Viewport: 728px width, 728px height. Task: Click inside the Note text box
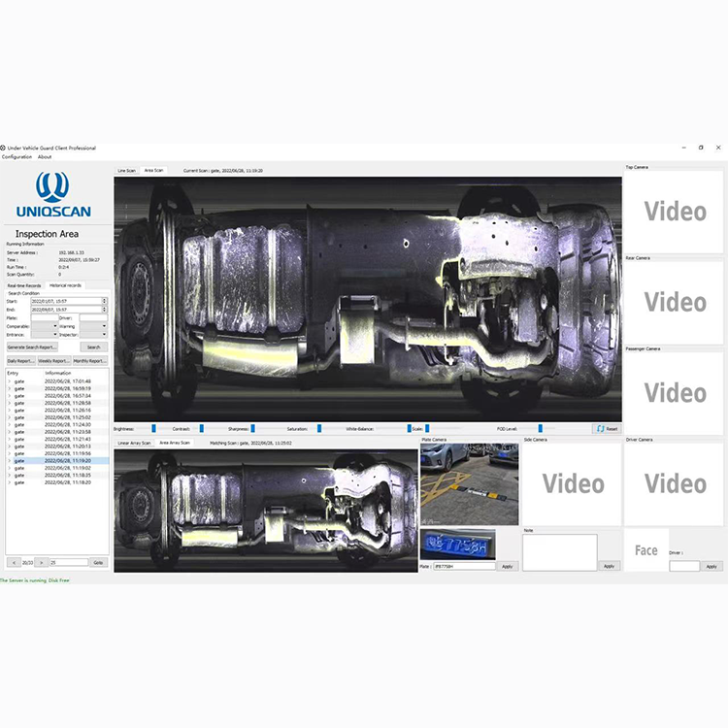[x=559, y=552]
